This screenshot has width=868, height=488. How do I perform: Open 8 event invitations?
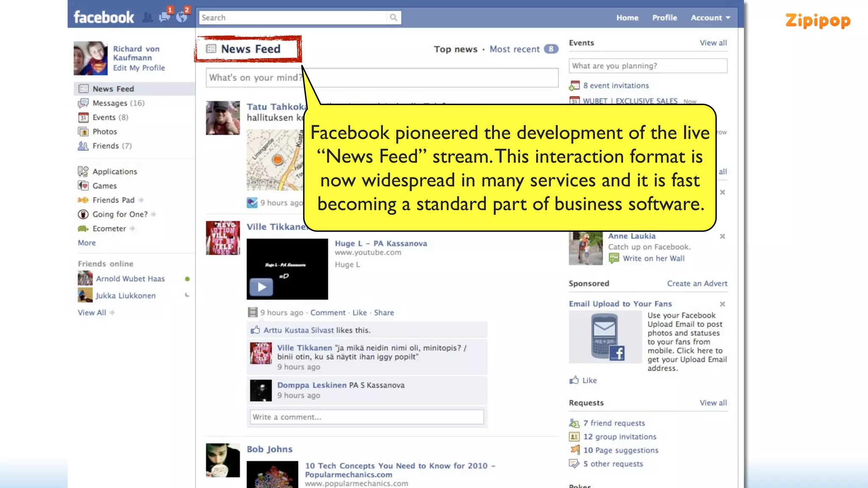[x=616, y=86]
